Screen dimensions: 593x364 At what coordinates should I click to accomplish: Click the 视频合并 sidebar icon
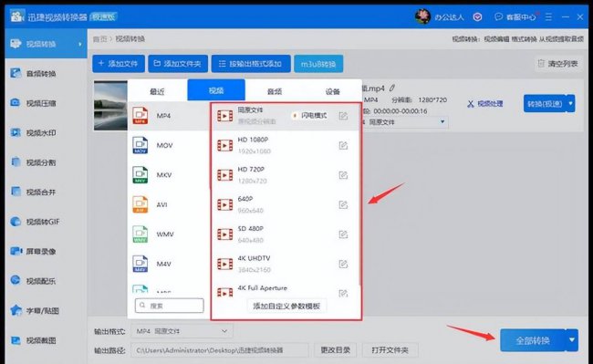16,192
